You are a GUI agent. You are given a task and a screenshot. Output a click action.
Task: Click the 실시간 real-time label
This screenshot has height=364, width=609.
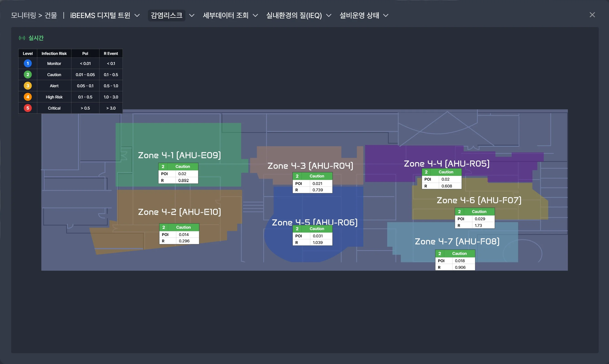coord(36,38)
